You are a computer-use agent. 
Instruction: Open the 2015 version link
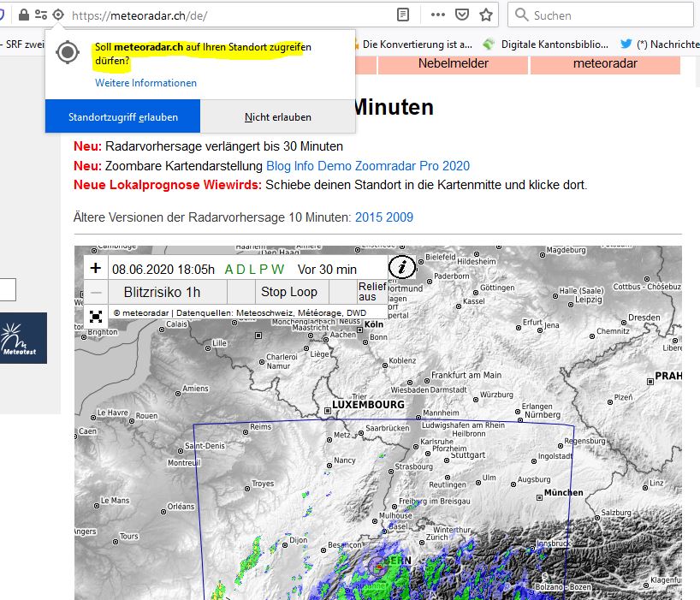click(368, 217)
